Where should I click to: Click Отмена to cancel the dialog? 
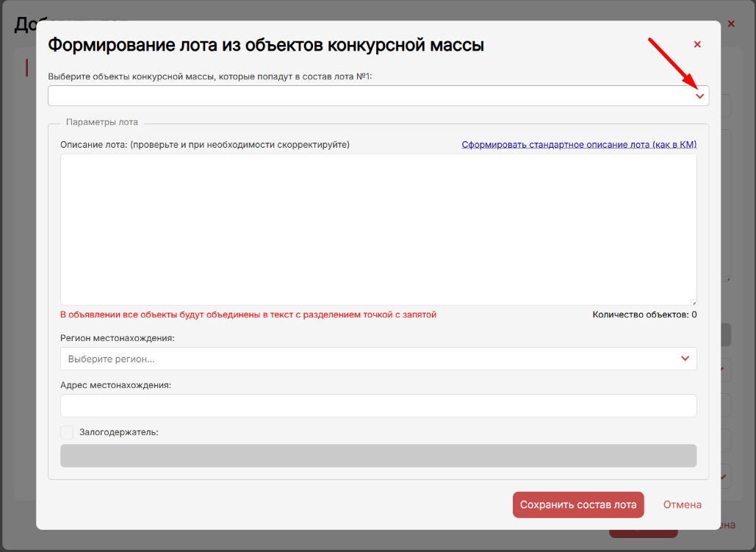[682, 505]
